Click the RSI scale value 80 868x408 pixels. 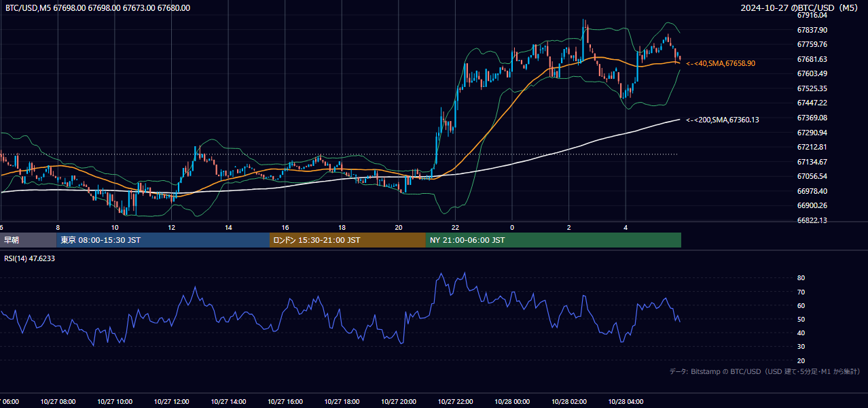pos(801,278)
